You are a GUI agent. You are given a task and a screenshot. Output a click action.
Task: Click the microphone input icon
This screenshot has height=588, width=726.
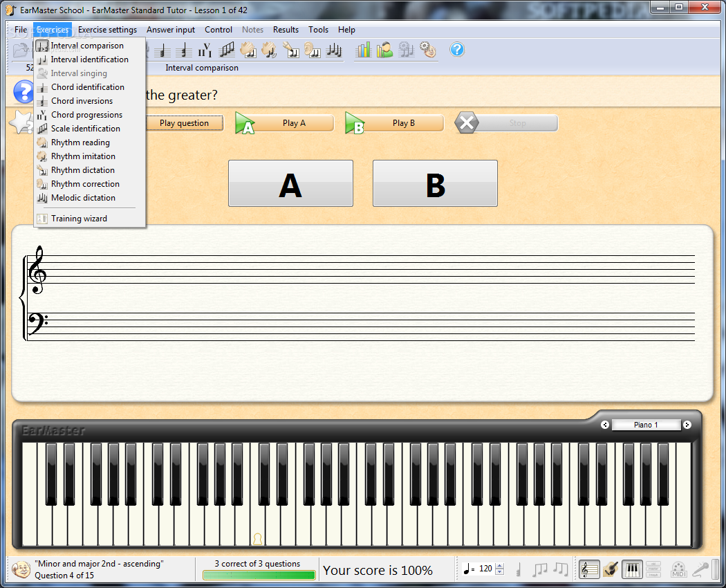pos(700,569)
